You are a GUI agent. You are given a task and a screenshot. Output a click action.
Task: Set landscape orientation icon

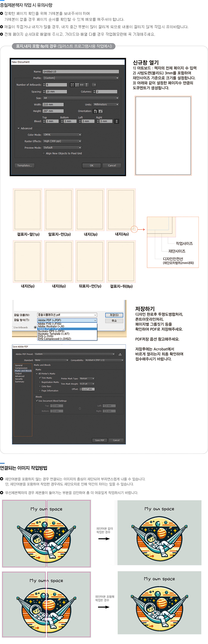101,111
